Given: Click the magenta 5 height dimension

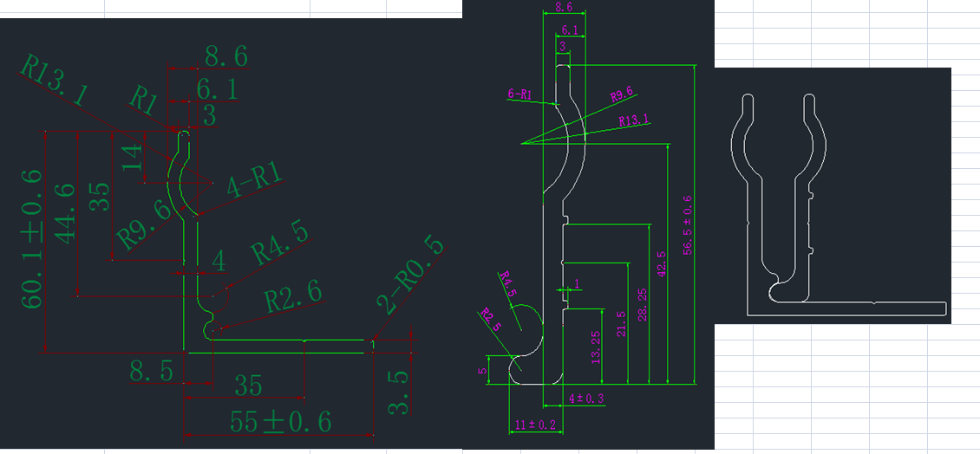Looking at the screenshot, I should [x=482, y=370].
